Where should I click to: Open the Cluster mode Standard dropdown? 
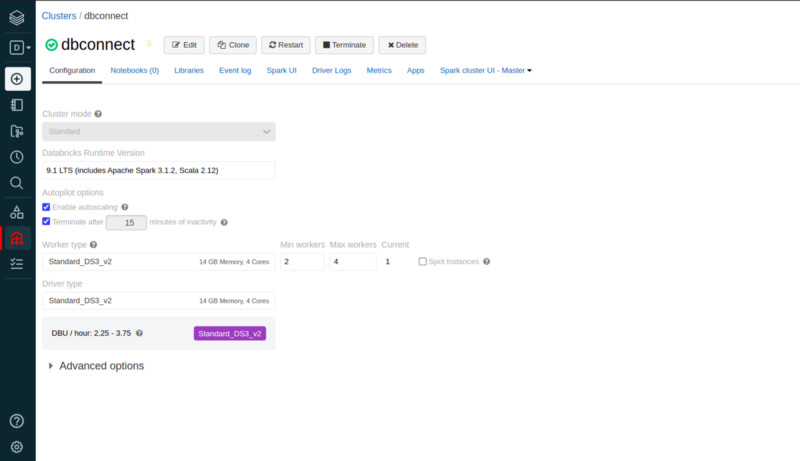pyautogui.click(x=159, y=132)
